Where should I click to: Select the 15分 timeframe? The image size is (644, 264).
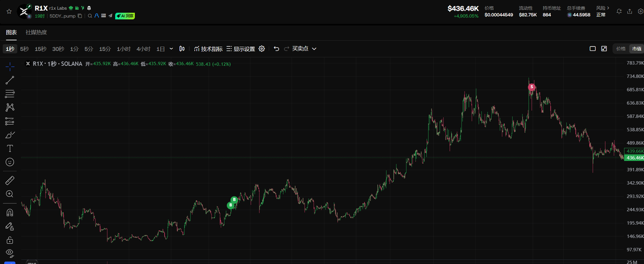tap(105, 49)
